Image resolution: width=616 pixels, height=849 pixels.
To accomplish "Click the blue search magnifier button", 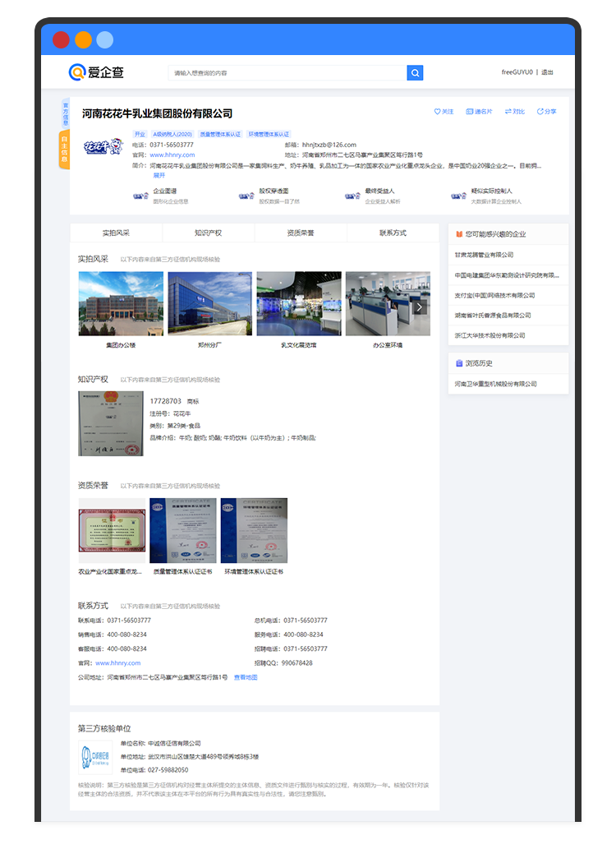I will (415, 72).
